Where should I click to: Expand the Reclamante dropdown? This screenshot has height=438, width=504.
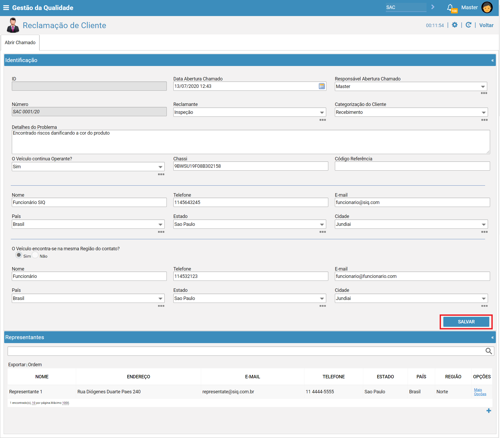coord(250,112)
